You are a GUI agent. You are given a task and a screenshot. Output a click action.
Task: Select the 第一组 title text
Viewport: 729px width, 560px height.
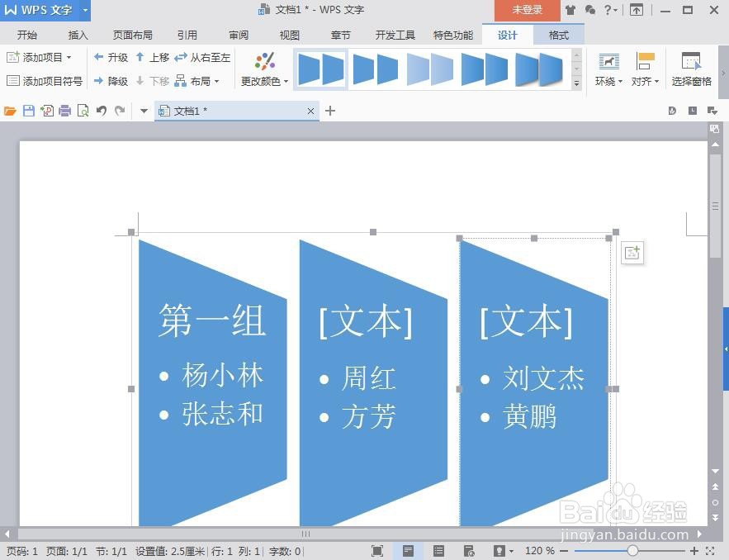click(211, 320)
